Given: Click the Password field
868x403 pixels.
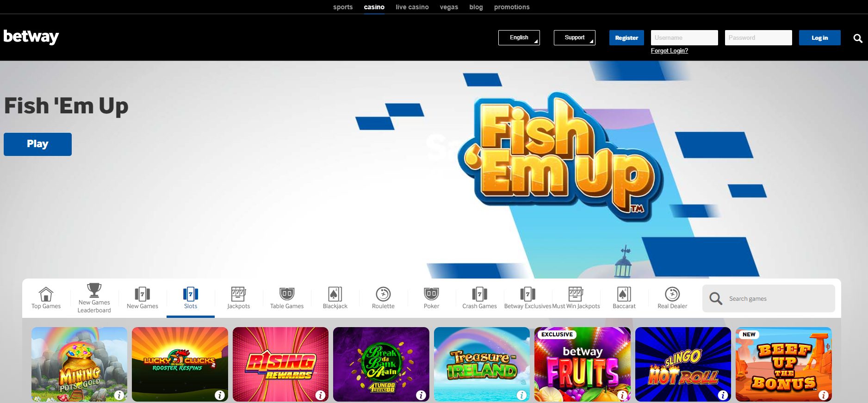Looking at the screenshot, I should [x=758, y=37].
